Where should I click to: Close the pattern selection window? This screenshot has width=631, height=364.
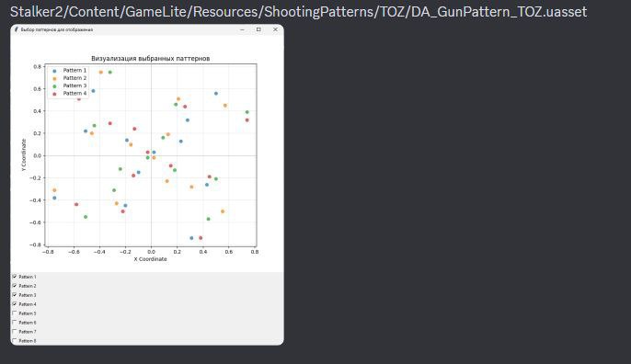[x=275, y=29]
